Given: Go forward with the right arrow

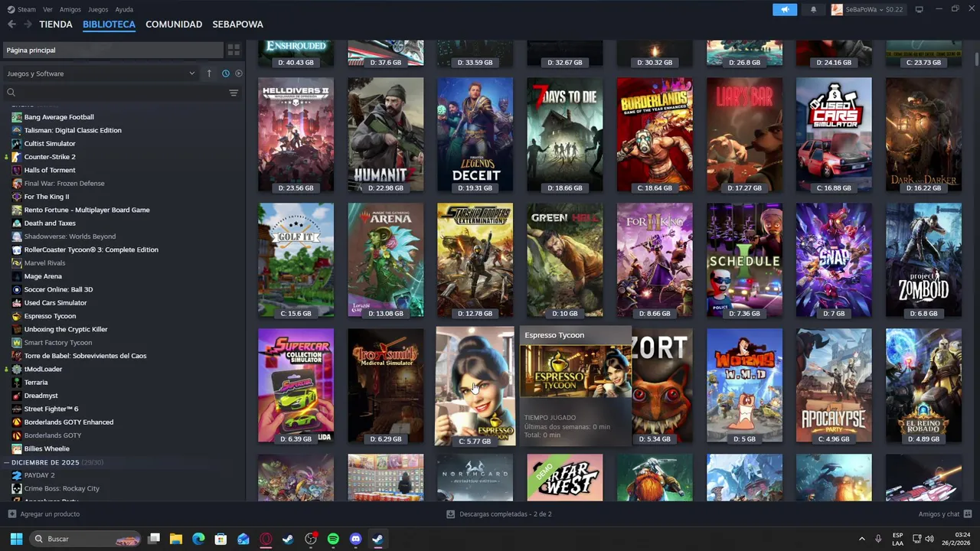Looking at the screenshot, I should pyautogui.click(x=28, y=24).
